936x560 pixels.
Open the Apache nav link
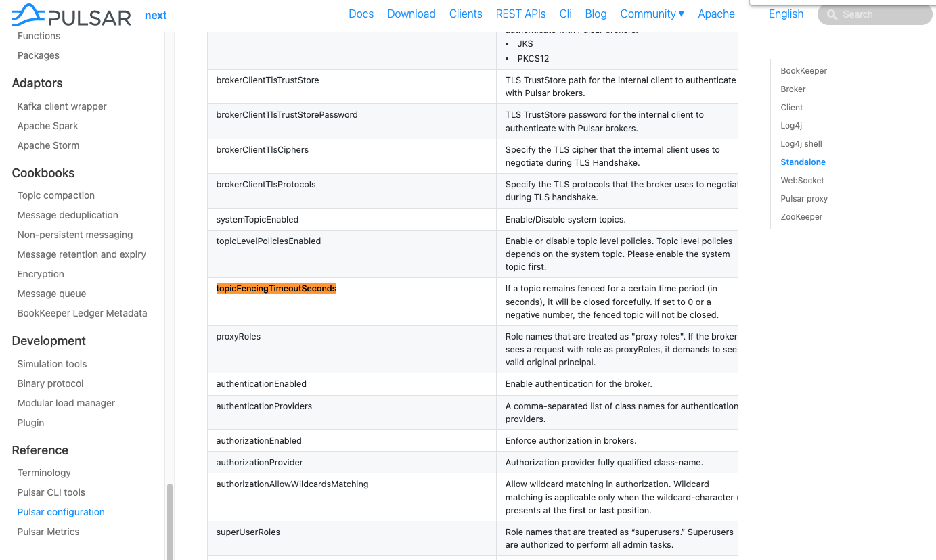tap(716, 14)
